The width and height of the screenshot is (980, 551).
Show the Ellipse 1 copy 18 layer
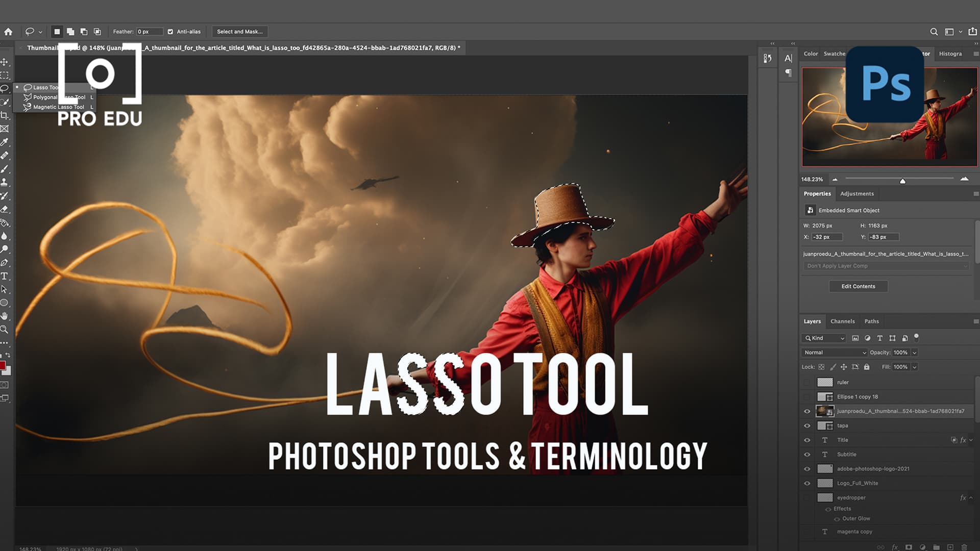[807, 396]
